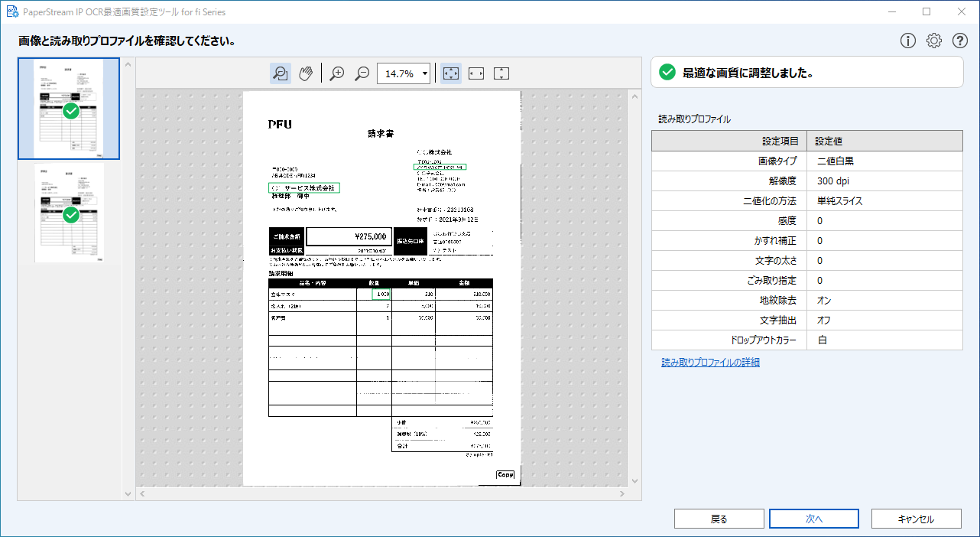Image resolution: width=980 pixels, height=537 pixels.
Task: Open help with the question mark icon
Action: pyautogui.click(x=960, y=41)
